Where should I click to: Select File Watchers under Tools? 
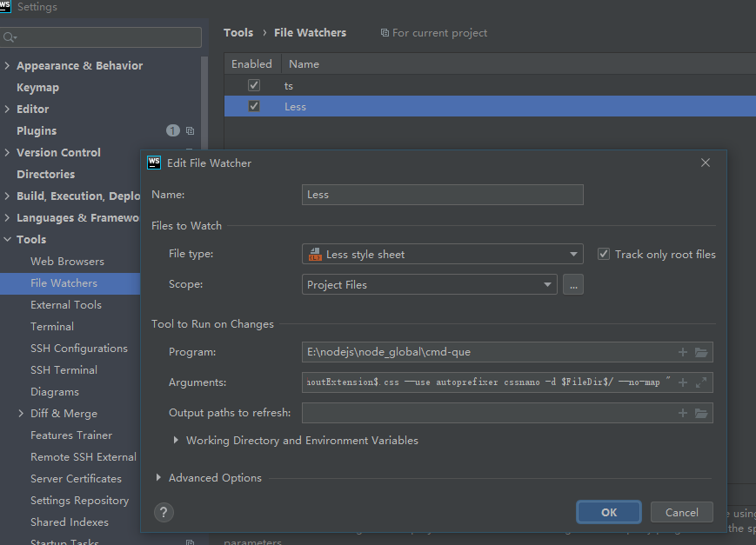point(64,282)
